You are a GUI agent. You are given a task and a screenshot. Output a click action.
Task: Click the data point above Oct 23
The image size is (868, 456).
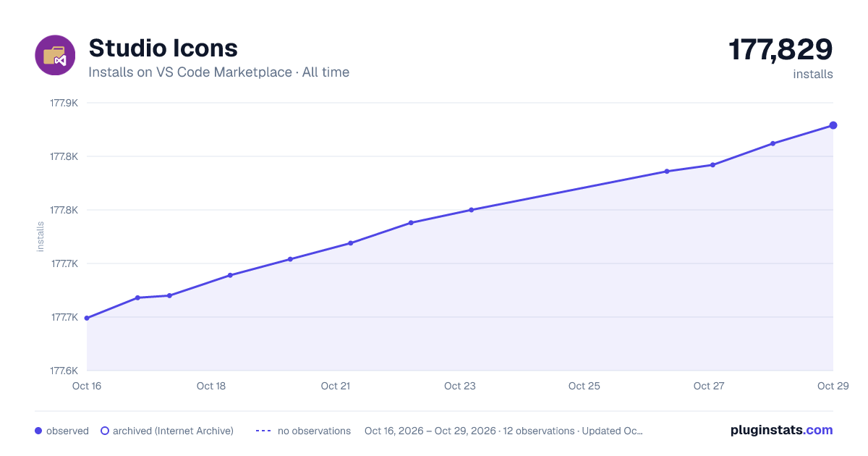(471, 210)
